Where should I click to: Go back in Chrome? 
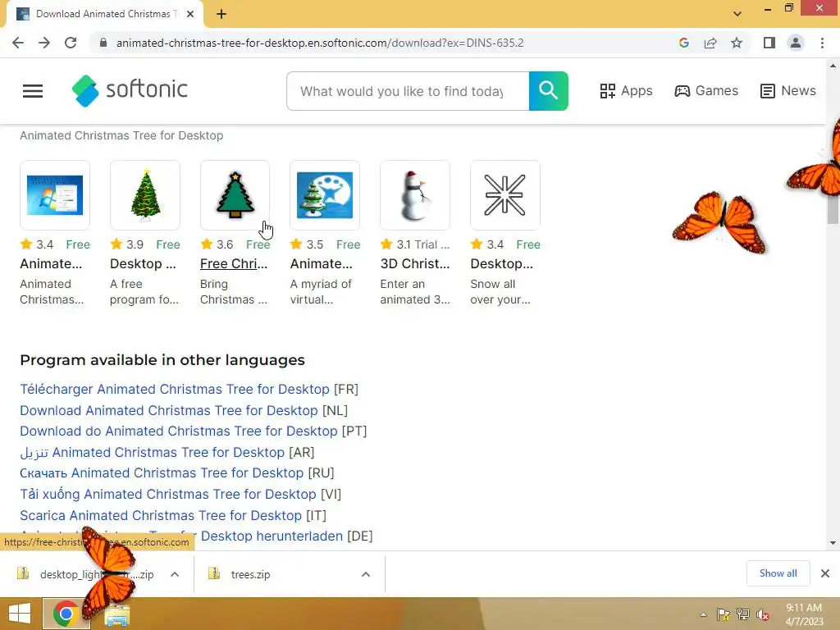pos(18,43)
